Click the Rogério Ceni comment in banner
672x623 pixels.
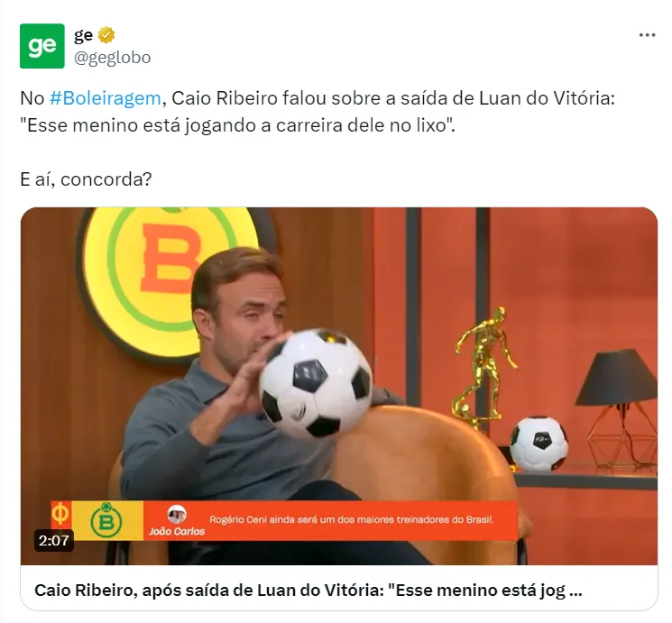pyautogui.click(x=352, y=519)
